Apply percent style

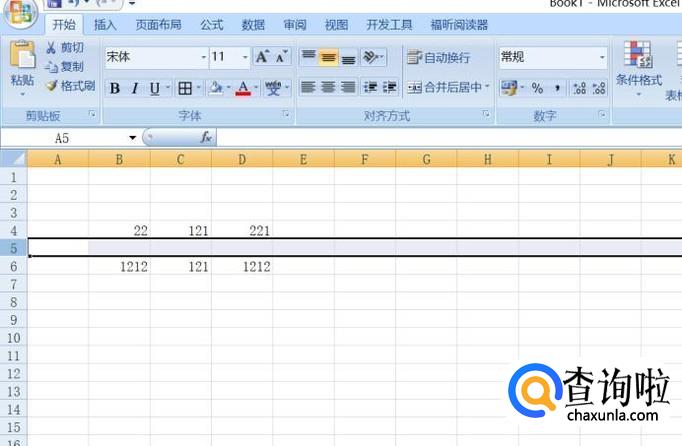pyautogui.click(x=538, y=88)
